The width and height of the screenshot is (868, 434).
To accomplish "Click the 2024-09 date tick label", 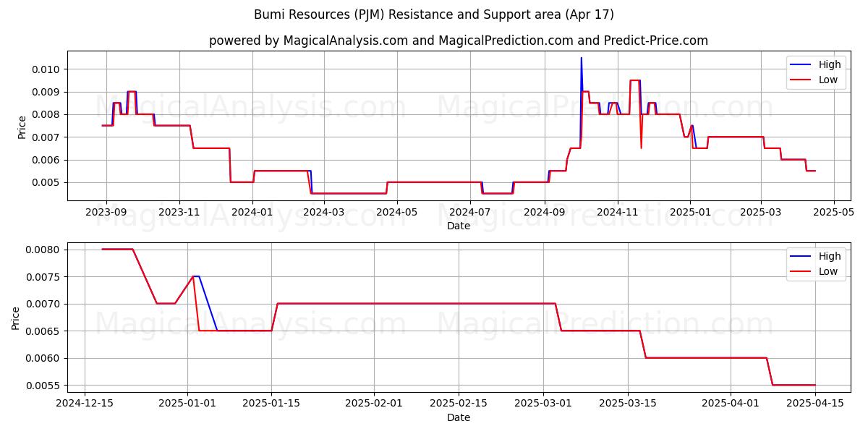I will (x=544, y=213).
